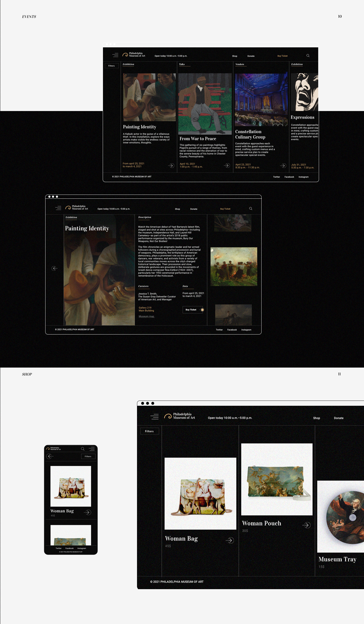Click Twitter in Painting Identity detail footer
This screenshot has height=624, width=364.
(x=219, y=330)
